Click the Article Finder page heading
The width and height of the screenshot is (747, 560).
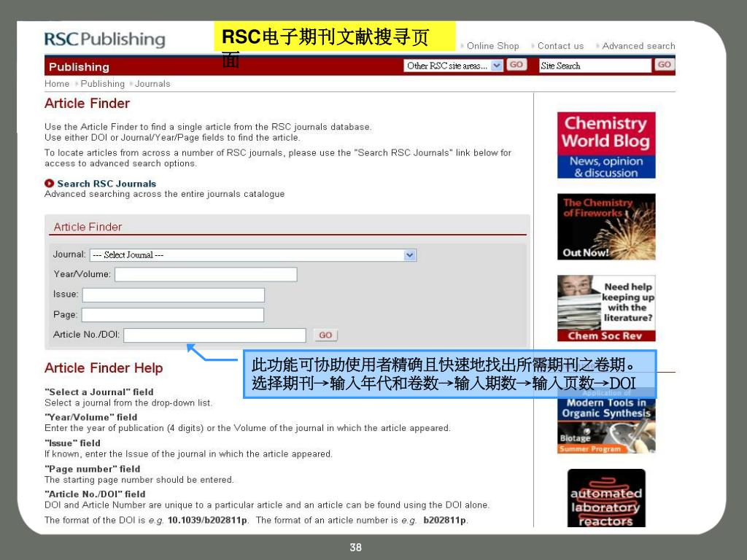coord(88,104)
